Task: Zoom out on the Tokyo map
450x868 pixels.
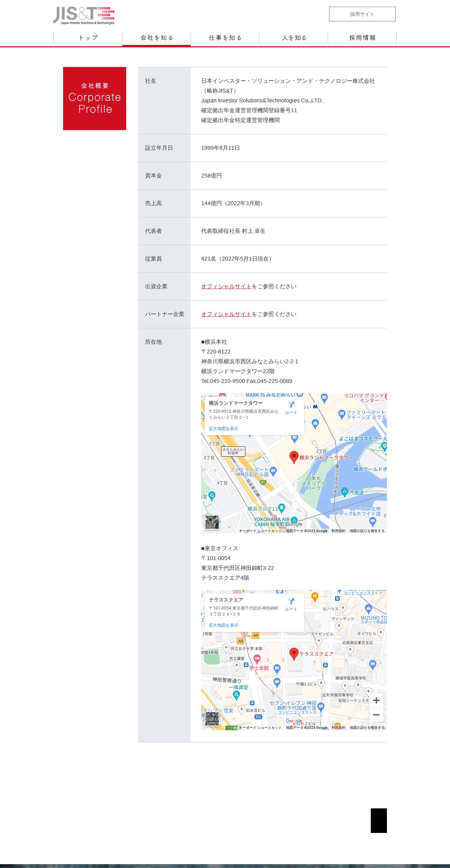Action: point(376,715)
